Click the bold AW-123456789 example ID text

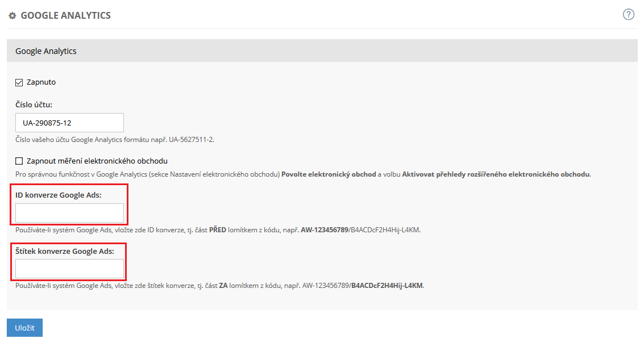324,230
